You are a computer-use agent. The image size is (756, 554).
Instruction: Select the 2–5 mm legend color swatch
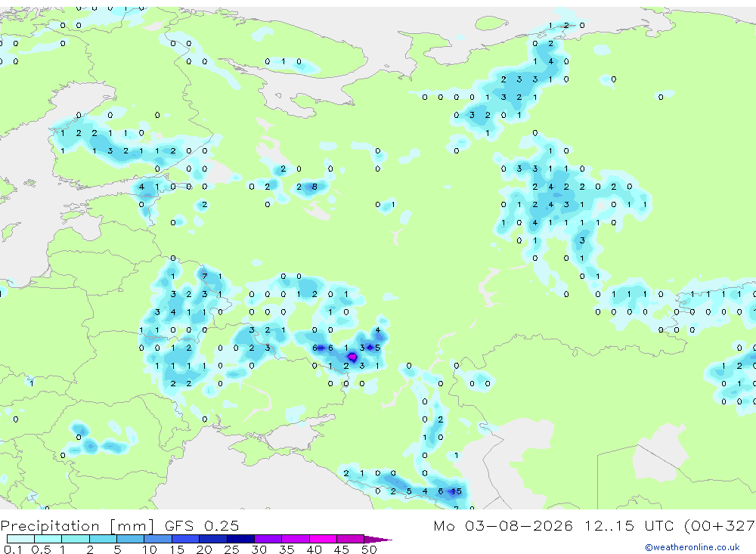[x=103, y=539]
